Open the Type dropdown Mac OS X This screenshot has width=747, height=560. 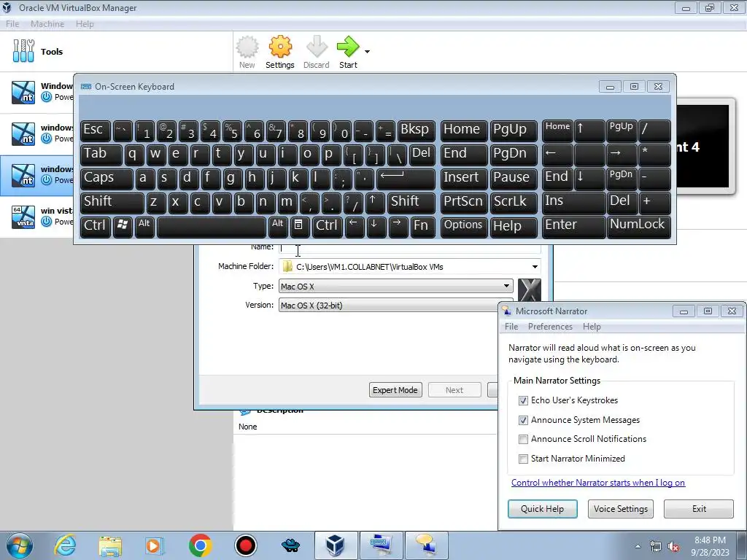(395, 286)
